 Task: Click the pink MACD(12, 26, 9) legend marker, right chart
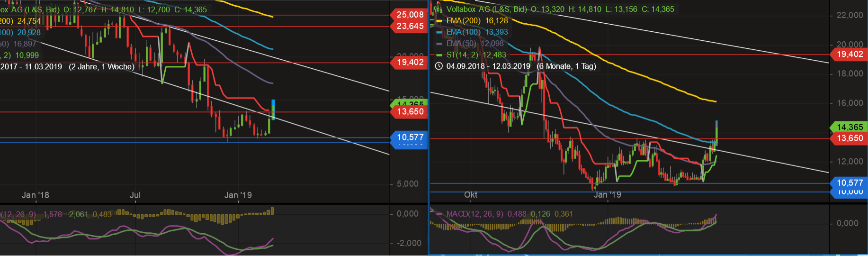pos(439,214)
